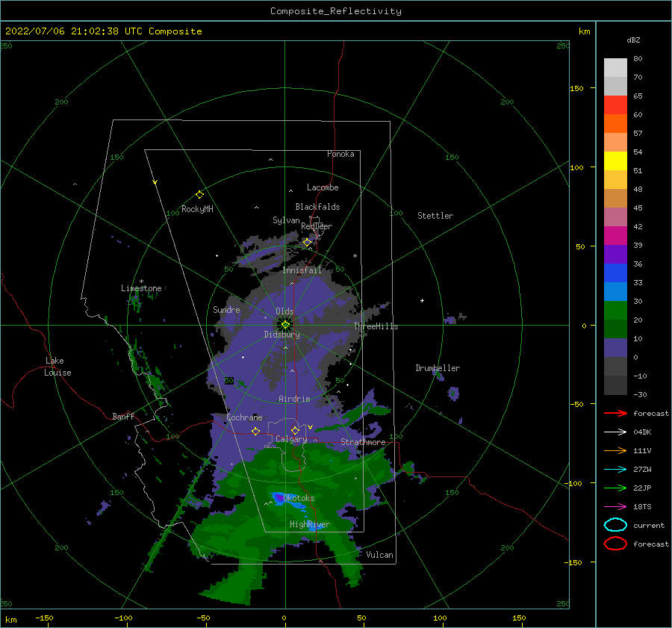Click the Composite_Reflectivity title

335,11
